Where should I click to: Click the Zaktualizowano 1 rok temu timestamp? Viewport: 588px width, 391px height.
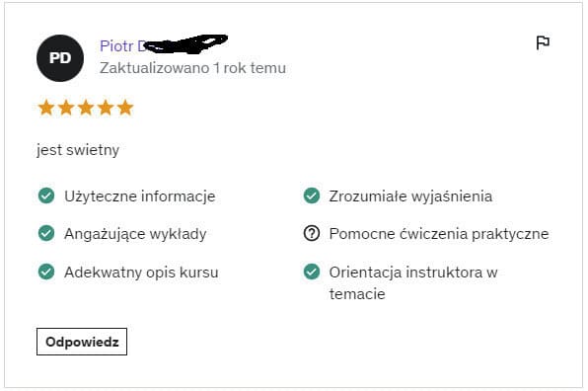pos(192,68)
